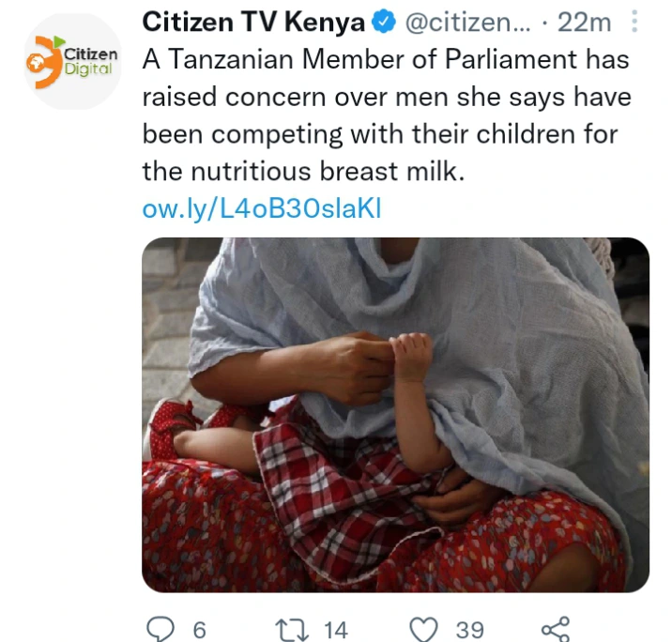Open the 22m timestamp
Viewport: 672px width, 642px height.
click(x=584, y=23)
